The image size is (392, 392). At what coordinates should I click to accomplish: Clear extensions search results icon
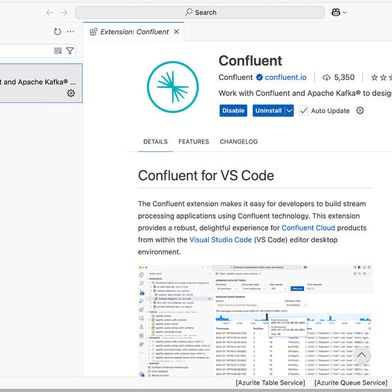58,51
